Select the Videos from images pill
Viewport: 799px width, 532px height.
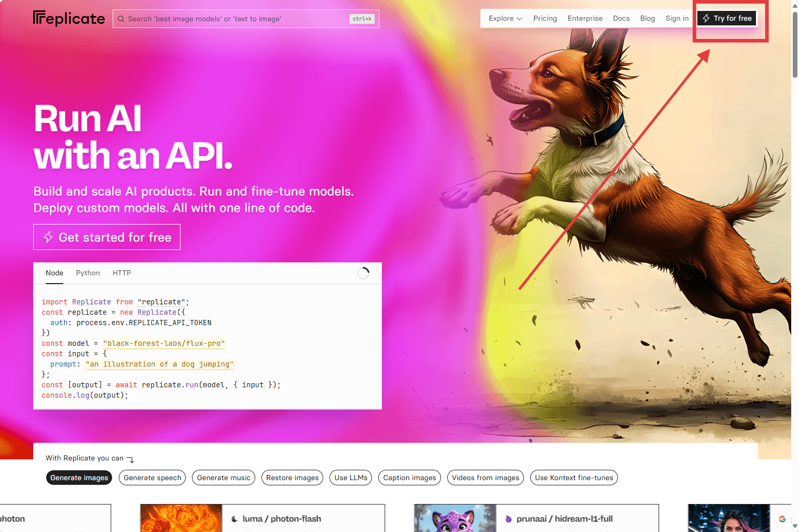pyautogui.click(x=486, y=478)
